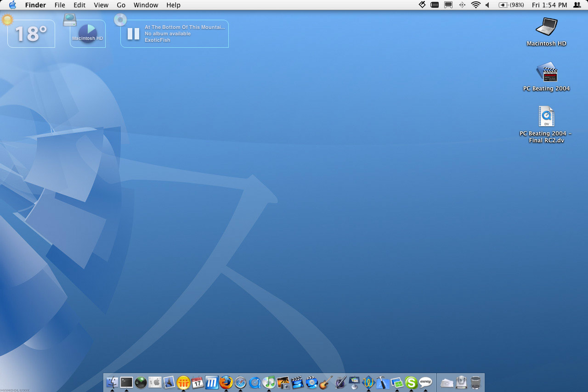Image resolution: width=588 pixels, height=392 pixels.
Task: Select Macintosh HD desktop drive icon
Action: (546, 28)
